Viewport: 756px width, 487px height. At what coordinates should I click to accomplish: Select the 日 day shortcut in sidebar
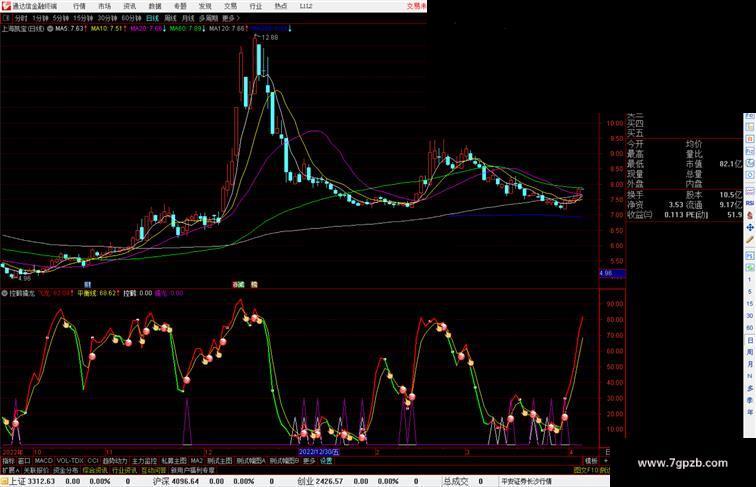pos(750,340)
